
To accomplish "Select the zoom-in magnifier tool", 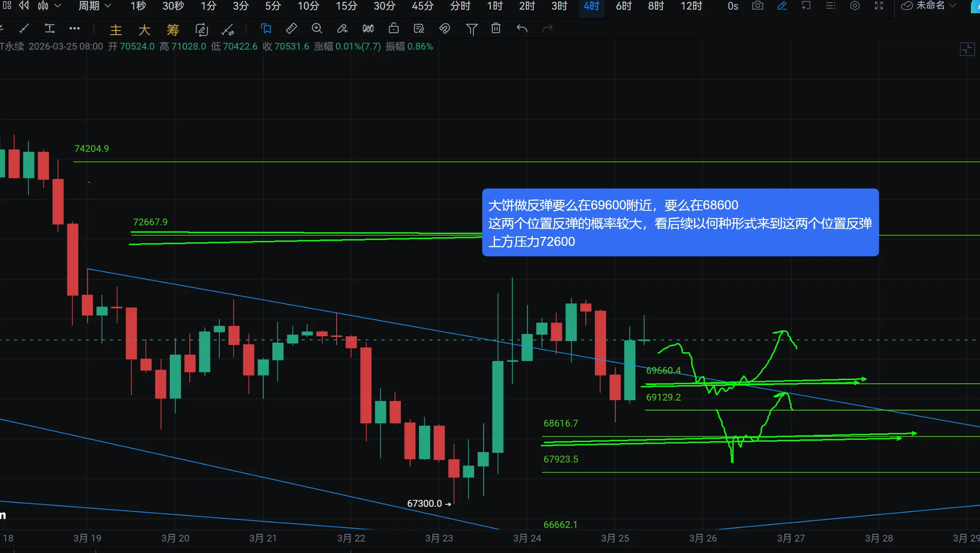I will click(317, 29).
